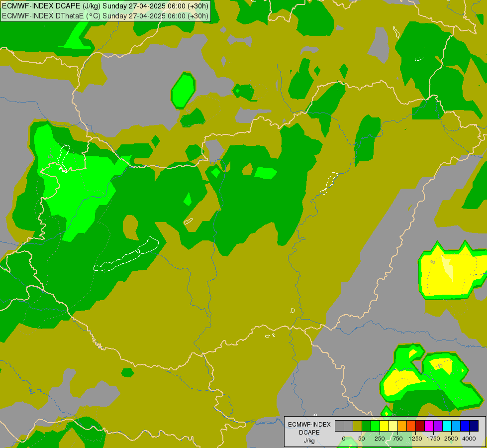The width and height of the screenshot is (487, 448).
Task: Select the bright green legend swatch
Action: pos(376,426)
